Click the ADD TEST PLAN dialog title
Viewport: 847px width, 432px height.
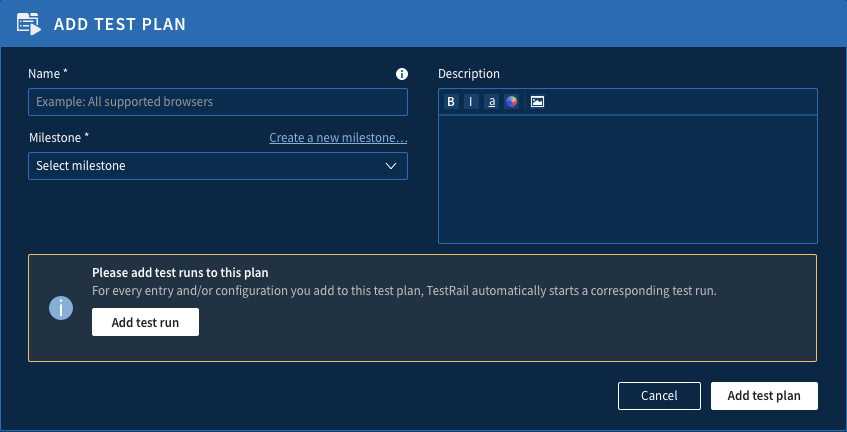(x=119, y=23)
